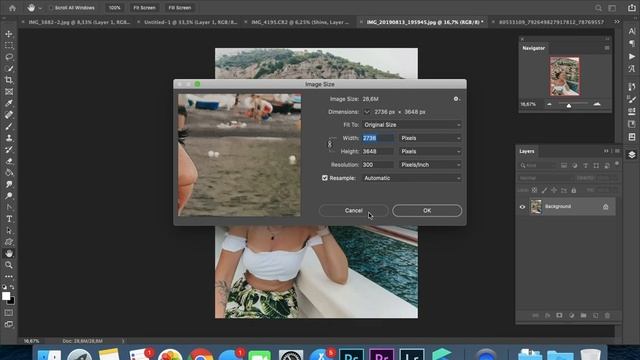Open the Hand tool preset dropdown
Viewport: 640px width, 360px height.
40,8
